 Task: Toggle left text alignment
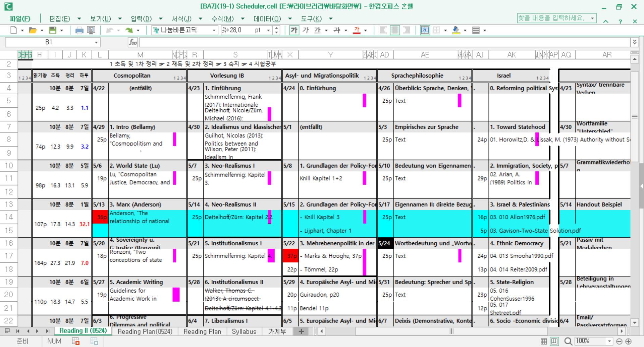383,30
